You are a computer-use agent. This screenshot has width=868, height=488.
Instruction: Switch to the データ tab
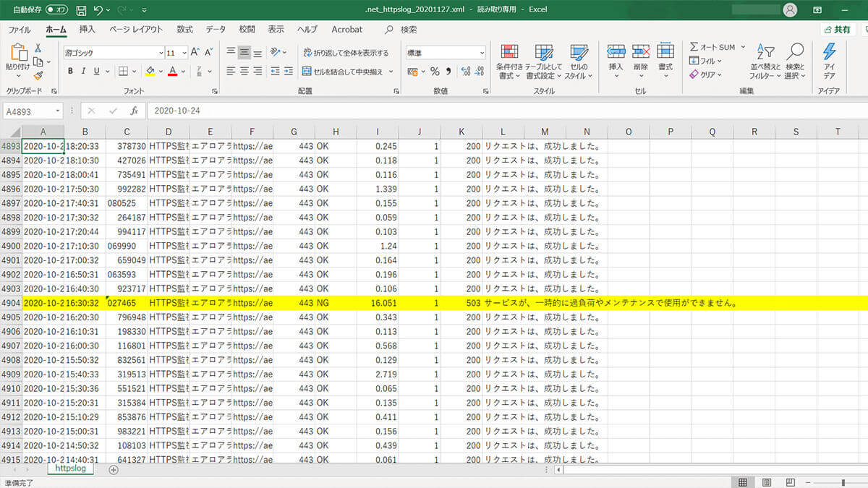(216, 30)
